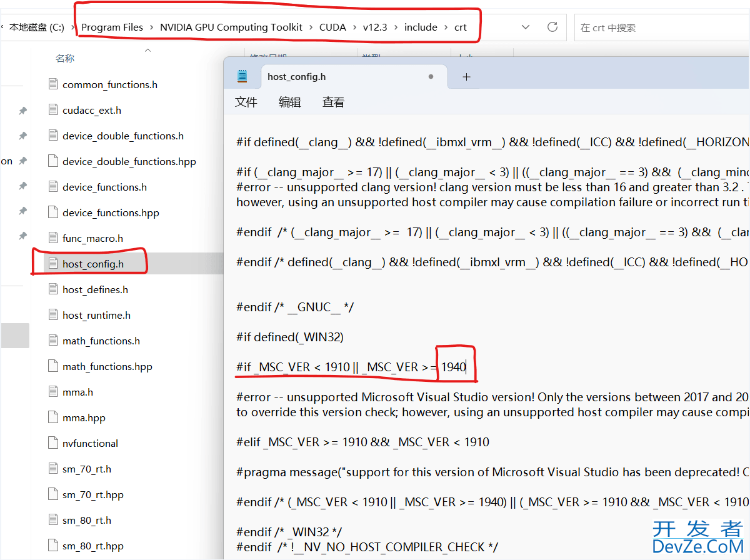Click the file icon next to math_functions.h
This screenshot has height=560, width=750.
point(52,341)
